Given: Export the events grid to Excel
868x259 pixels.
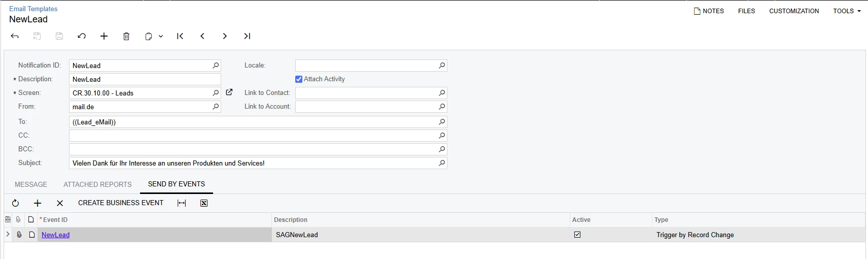Looking at the screenshot, I should (x=204, y=203).
